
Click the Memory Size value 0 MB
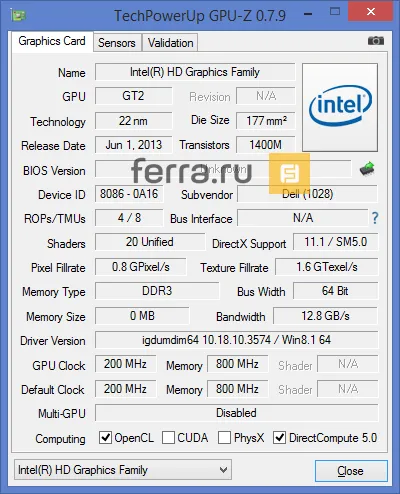[142, 316]
